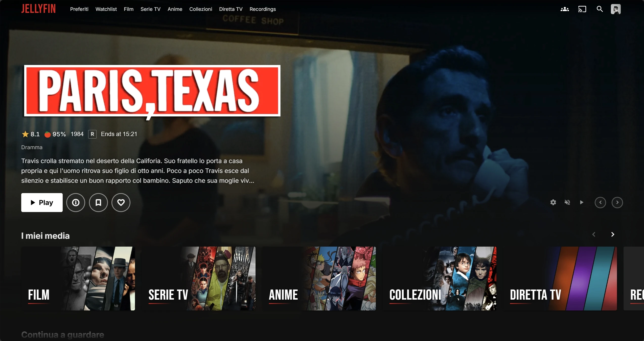644x341 pixels.
Task: Click the Ends at 15:21 text
Action: click(x=119, y=134)
